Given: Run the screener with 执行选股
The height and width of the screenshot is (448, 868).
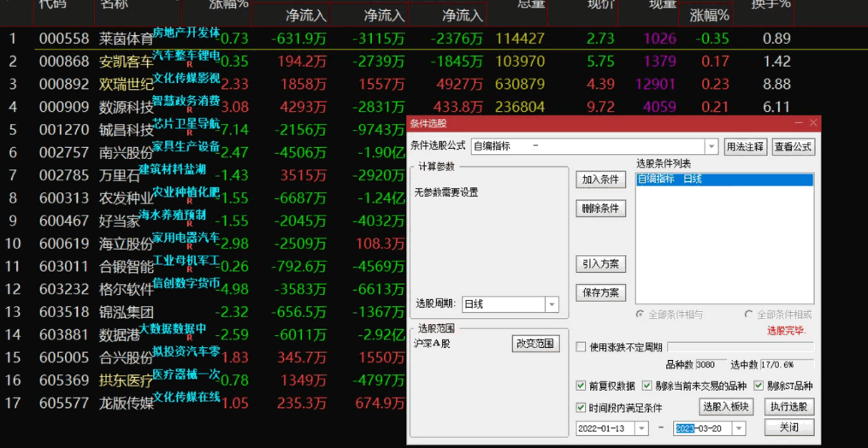Looking at the screenshot, I should [x=789, y=406].
